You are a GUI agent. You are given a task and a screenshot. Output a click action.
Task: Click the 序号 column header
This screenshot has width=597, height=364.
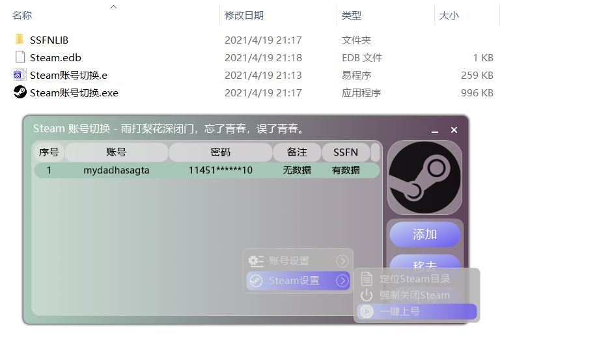tap(49, 152)
